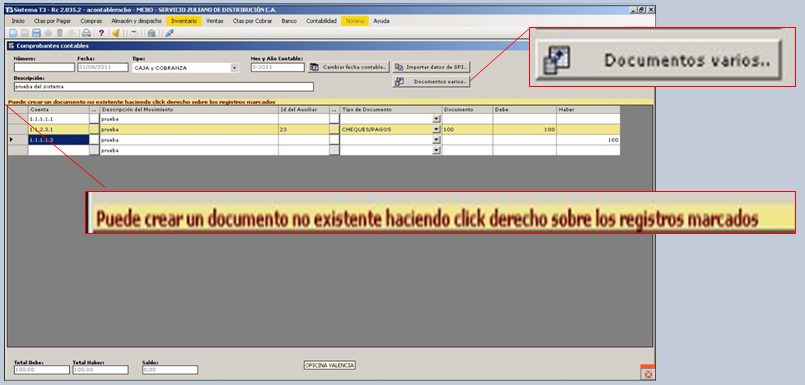
Task: Click the red X icon at window bottom corner
Action: click(648, 374)
